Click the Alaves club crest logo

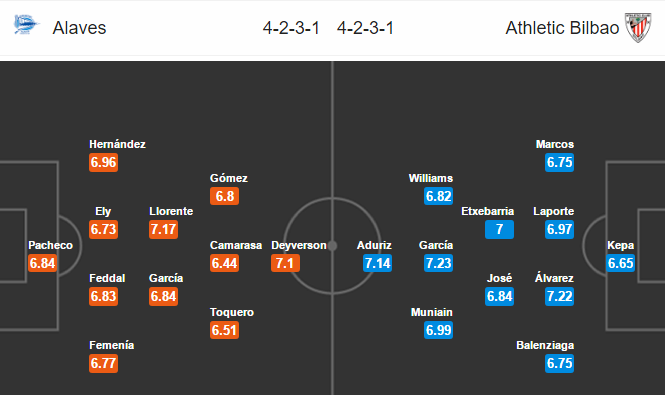25,25
